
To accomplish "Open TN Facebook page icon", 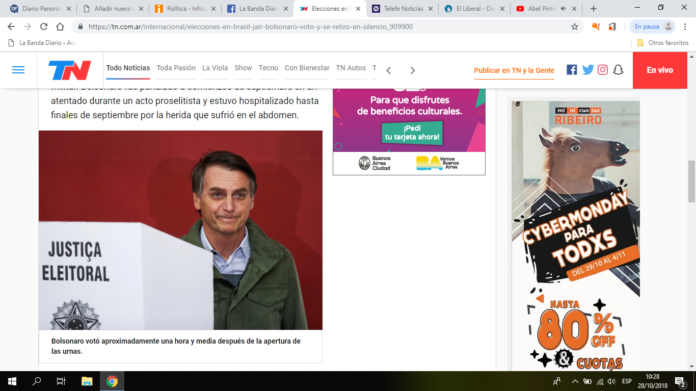I will click(572, 70).
